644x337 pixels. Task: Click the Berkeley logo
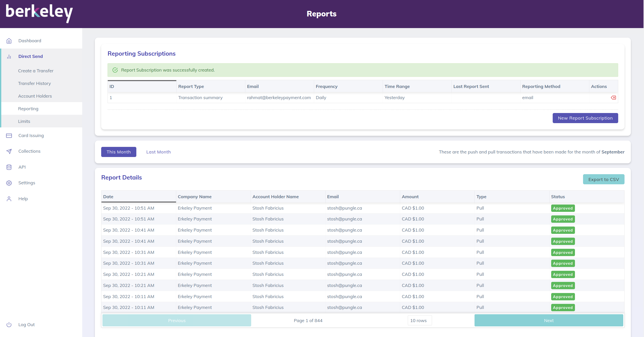(39, 13)
